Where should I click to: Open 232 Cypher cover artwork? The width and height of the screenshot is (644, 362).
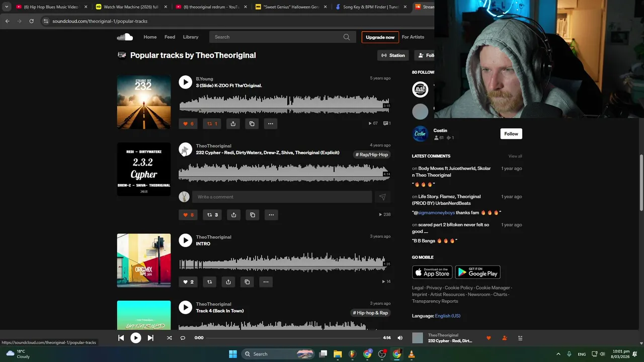point(144,169)
